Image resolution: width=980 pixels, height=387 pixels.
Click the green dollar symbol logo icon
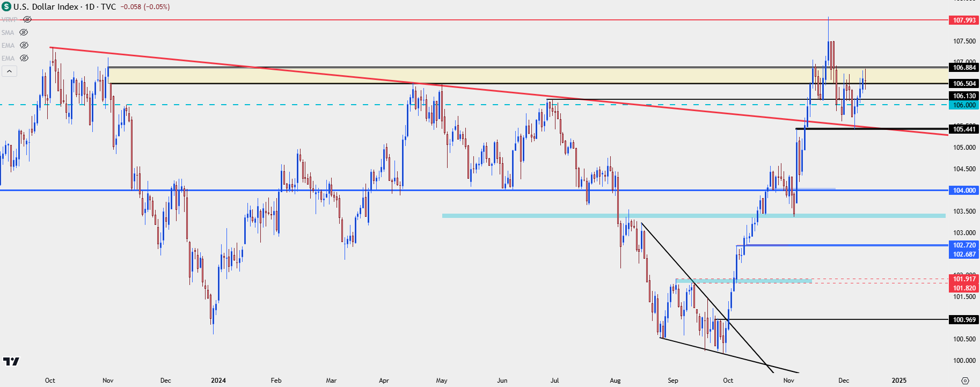(x=6, y=6)
